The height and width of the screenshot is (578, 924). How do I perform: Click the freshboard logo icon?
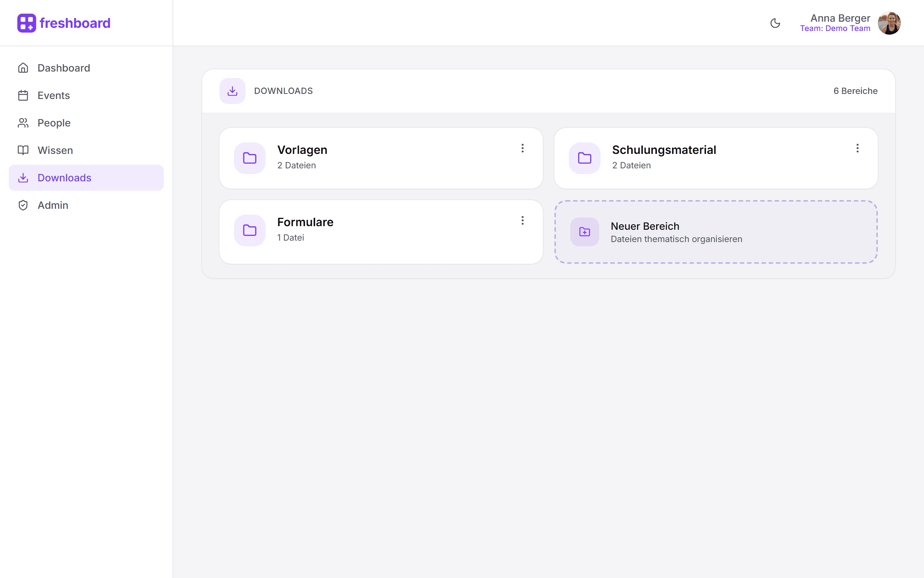[x=26, y=23]
